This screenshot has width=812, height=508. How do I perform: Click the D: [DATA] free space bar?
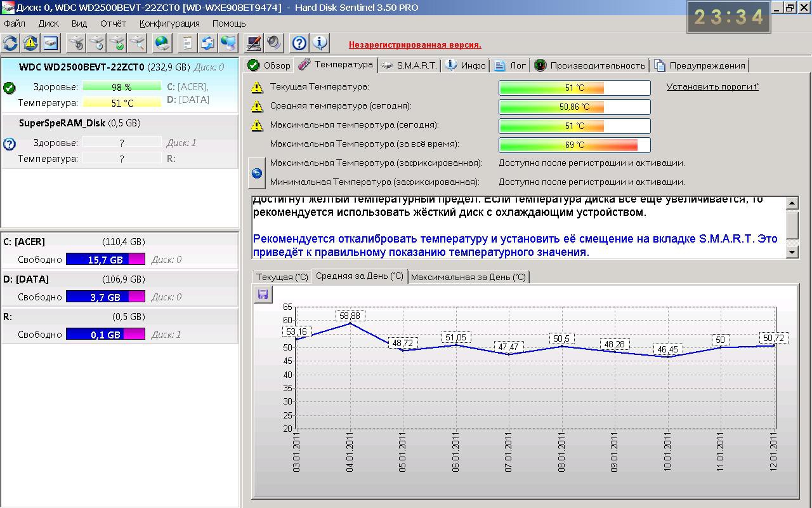click(x=105, y=297)
